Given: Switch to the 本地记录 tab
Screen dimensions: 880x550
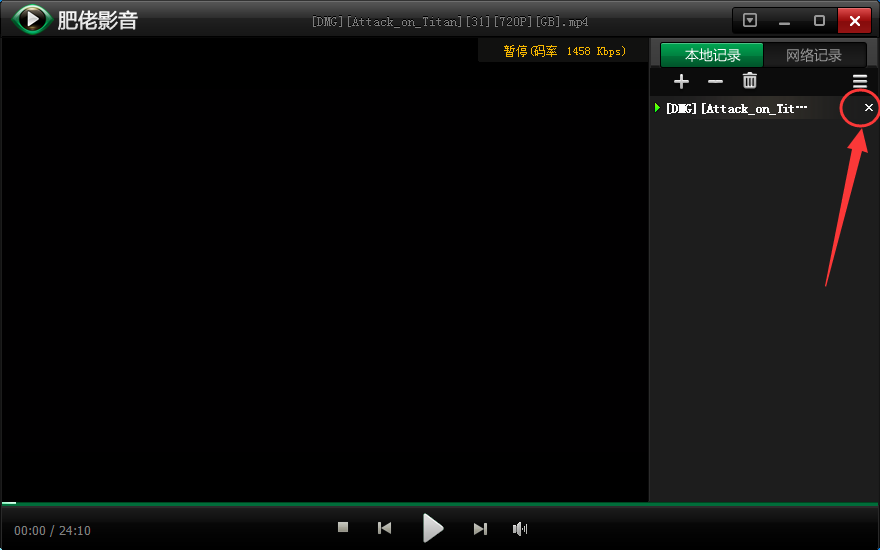Looking at the screenshot, I should pos(712,55).
